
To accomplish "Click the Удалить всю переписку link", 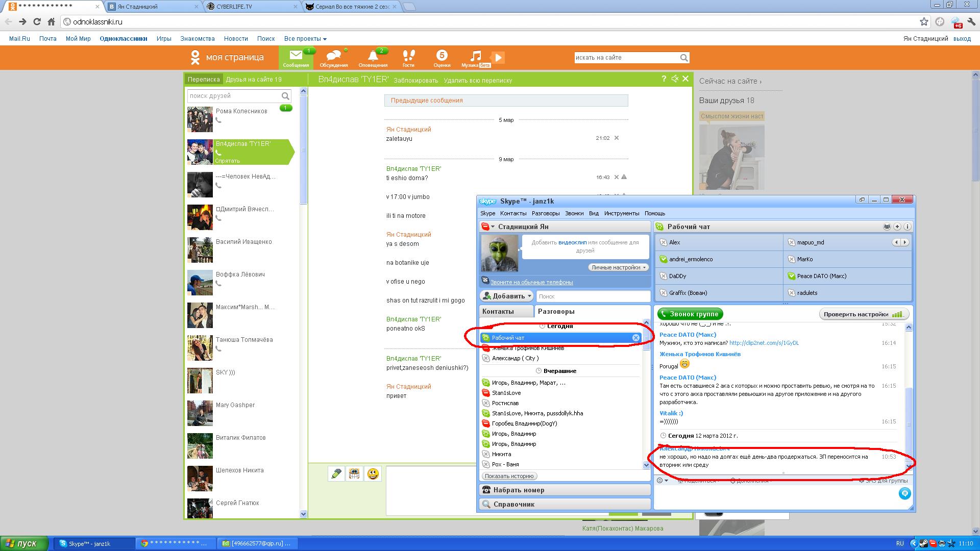I will pos(477,81).
